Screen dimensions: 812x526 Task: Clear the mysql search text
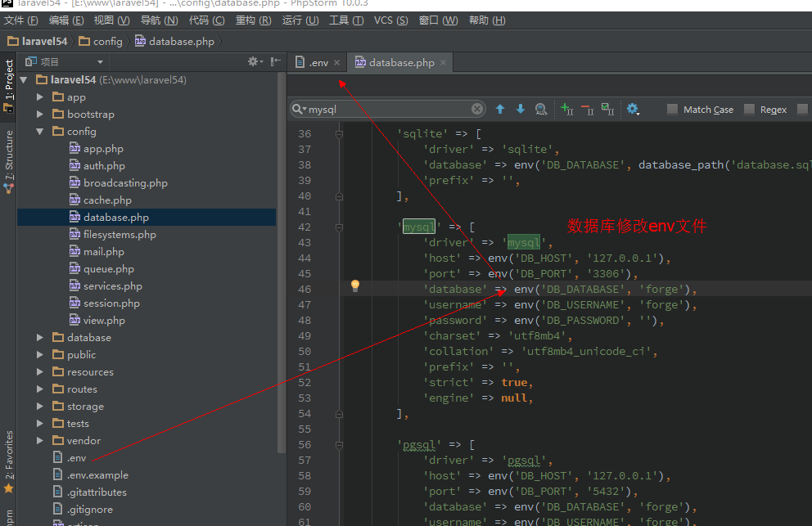tap(477, 109)
